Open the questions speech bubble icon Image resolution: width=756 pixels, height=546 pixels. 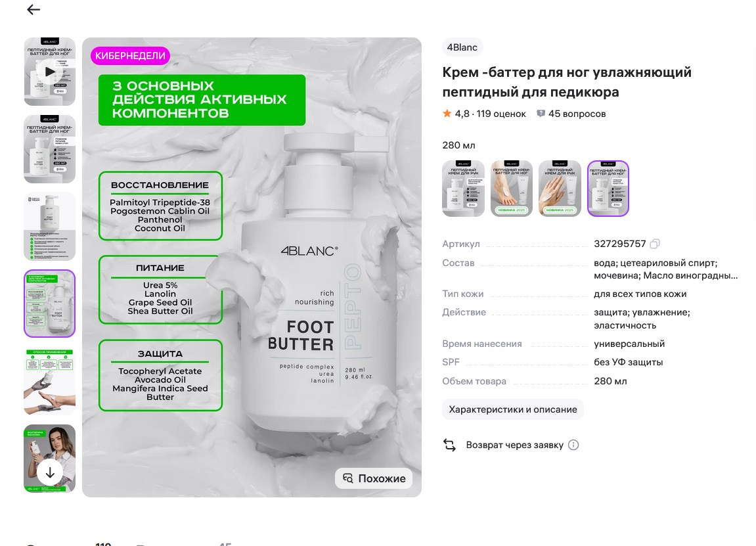(x=541, y=114)
